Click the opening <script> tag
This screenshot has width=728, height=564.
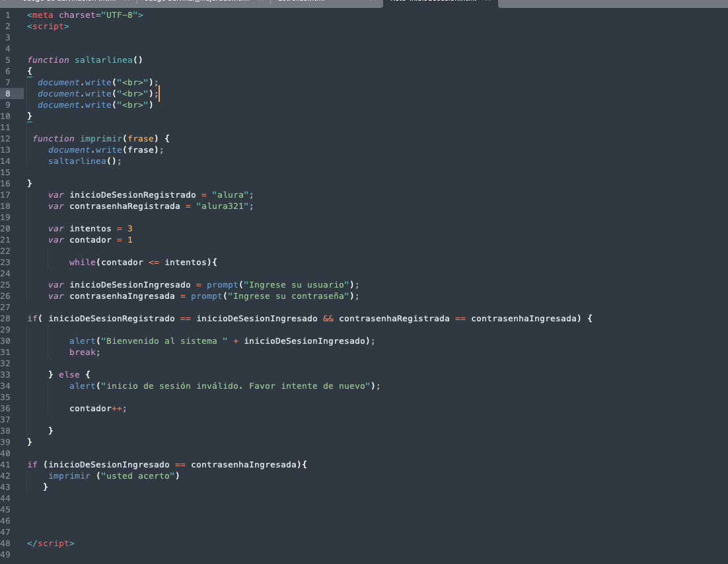48,26
